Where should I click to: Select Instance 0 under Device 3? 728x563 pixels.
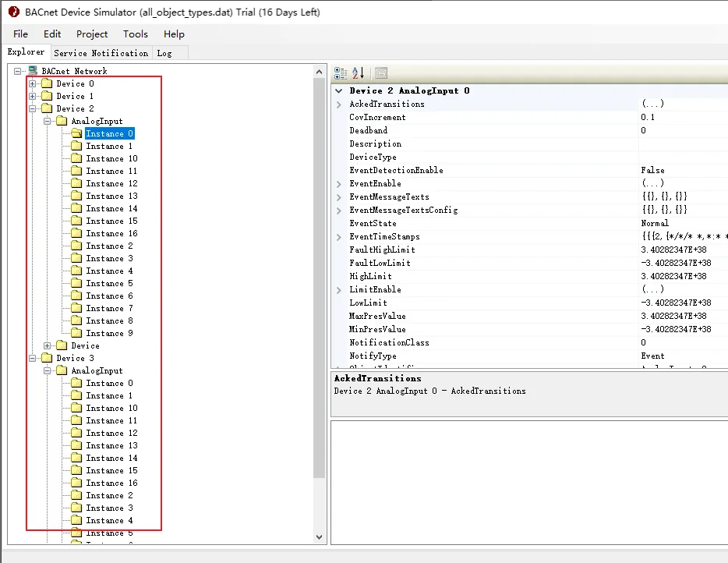[x=110, y=383]
